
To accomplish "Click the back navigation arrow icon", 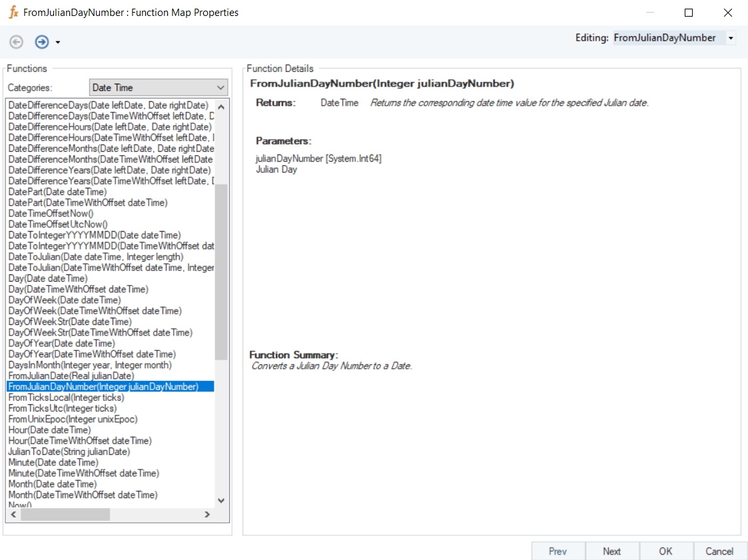I will point(16,42).
